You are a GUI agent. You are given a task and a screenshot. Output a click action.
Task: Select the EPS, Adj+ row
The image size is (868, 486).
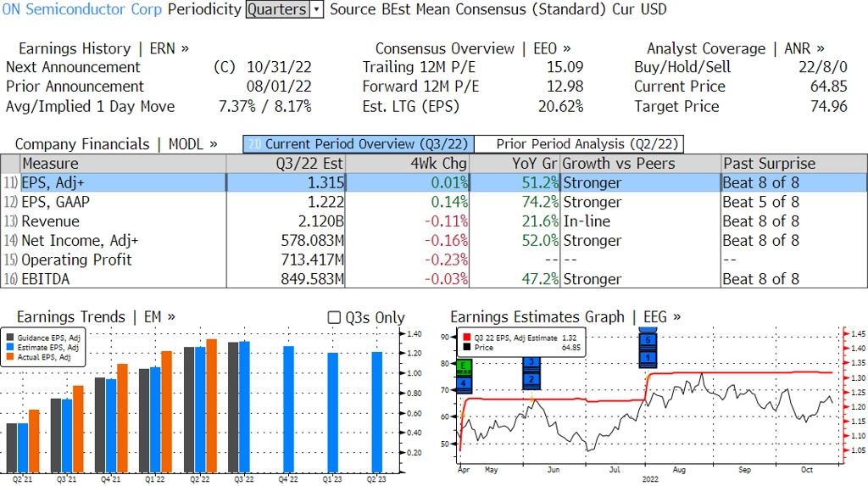(x=434, y=183)
